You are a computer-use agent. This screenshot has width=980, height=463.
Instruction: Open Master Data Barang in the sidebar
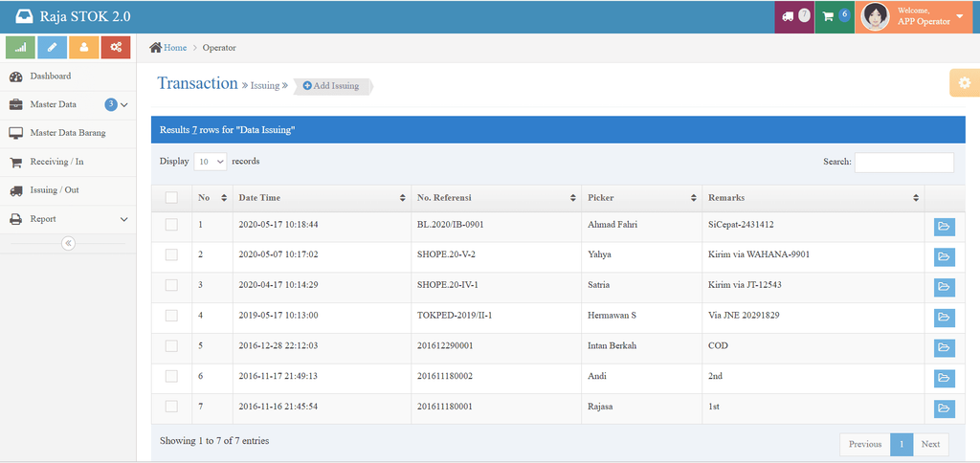[68, 133]
